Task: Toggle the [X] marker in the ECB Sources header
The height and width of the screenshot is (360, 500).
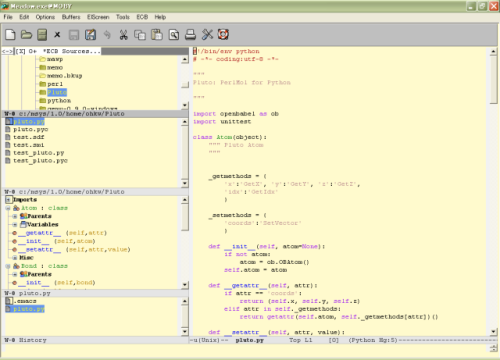Action: (x=20, y=51)
